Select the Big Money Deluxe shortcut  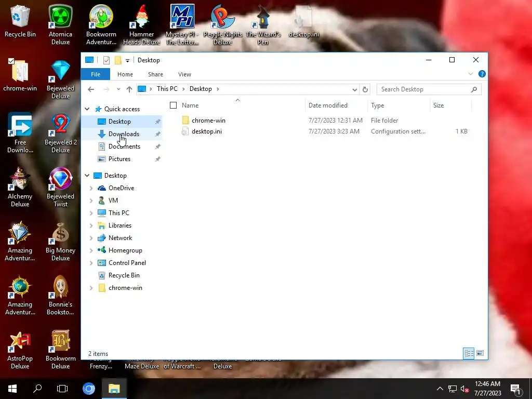pyautogui.click(x=60, y=241)
